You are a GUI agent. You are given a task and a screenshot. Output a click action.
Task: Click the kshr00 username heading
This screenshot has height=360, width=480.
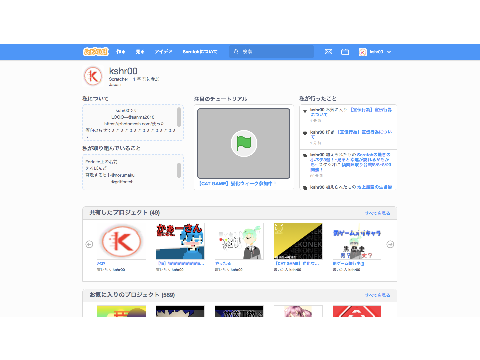tap(123, 71)
